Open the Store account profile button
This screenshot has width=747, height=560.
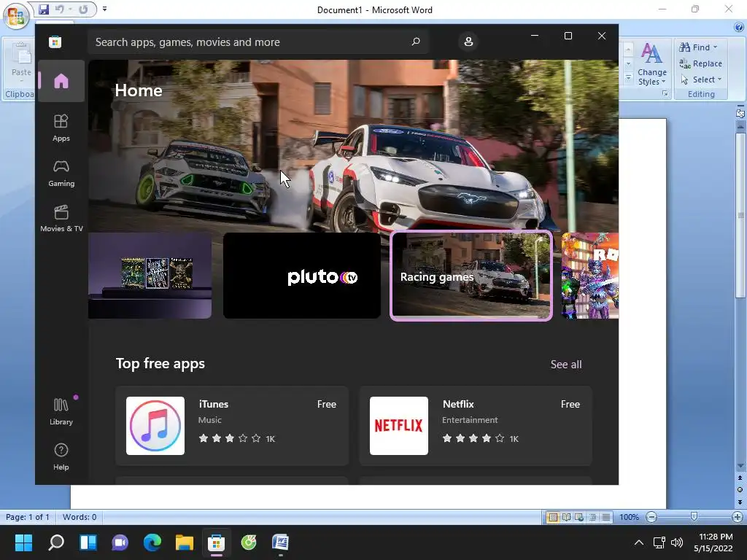[x=468, y=42]
